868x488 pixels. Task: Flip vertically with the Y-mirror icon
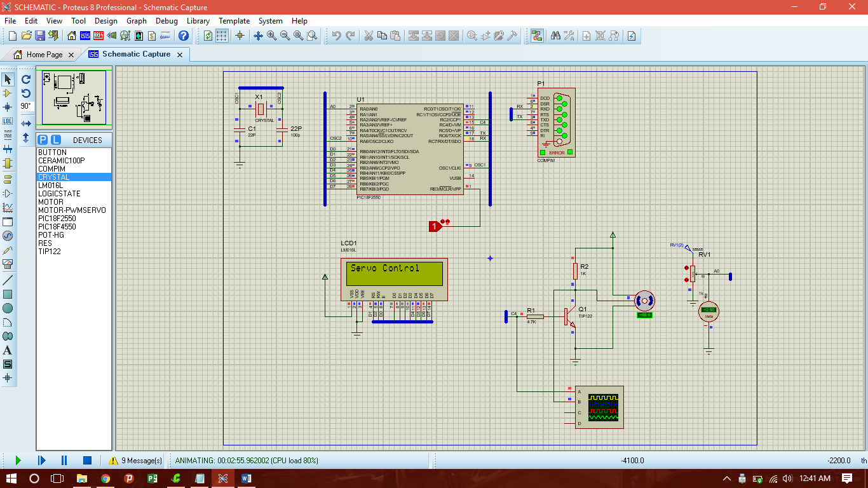click(x=26, y=137)
